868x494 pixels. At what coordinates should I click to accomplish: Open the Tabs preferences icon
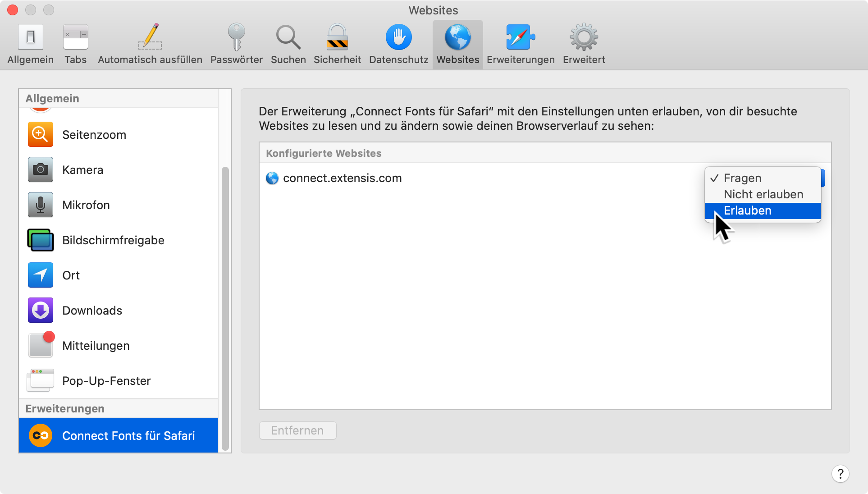(x=75, y=37)
